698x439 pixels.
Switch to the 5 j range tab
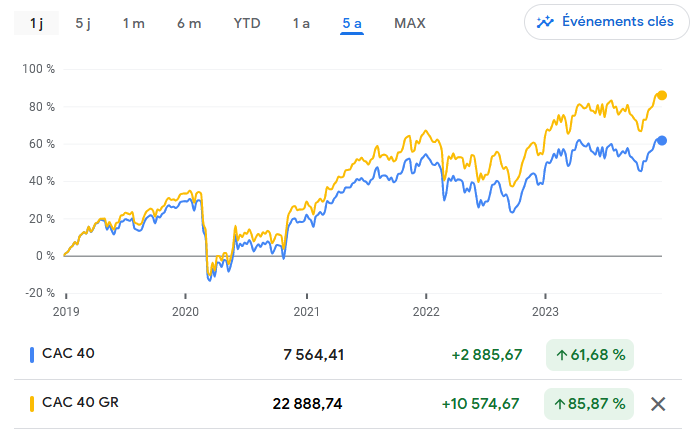click(85, 22)
